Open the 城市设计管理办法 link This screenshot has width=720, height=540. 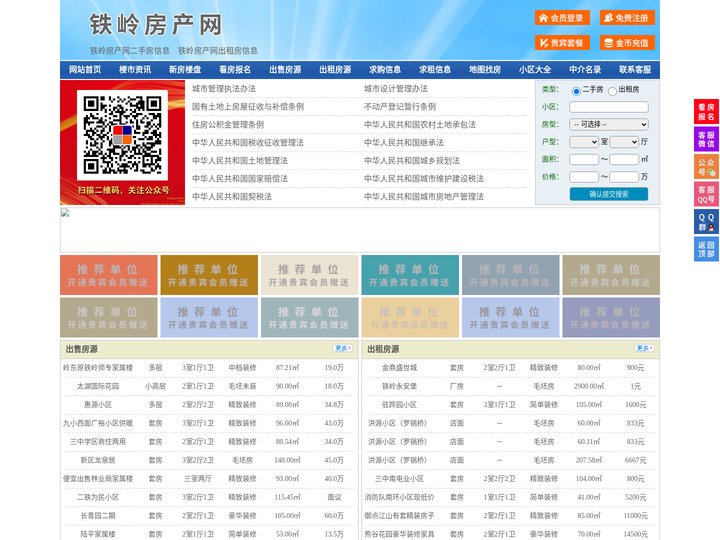tap(396, 89)
